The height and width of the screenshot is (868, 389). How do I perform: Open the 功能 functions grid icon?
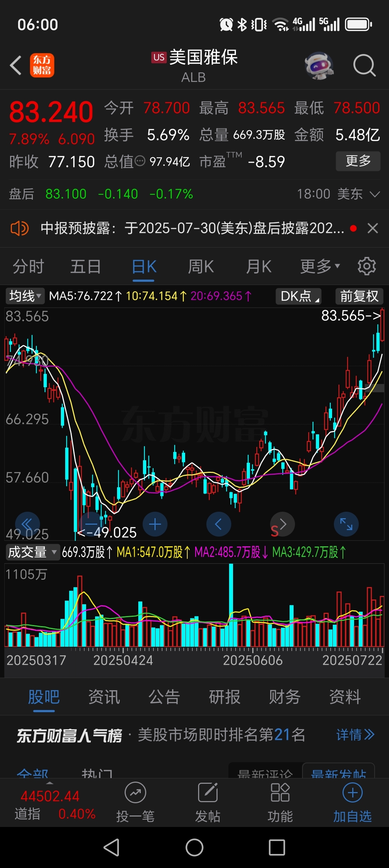(x=280, y=792)
